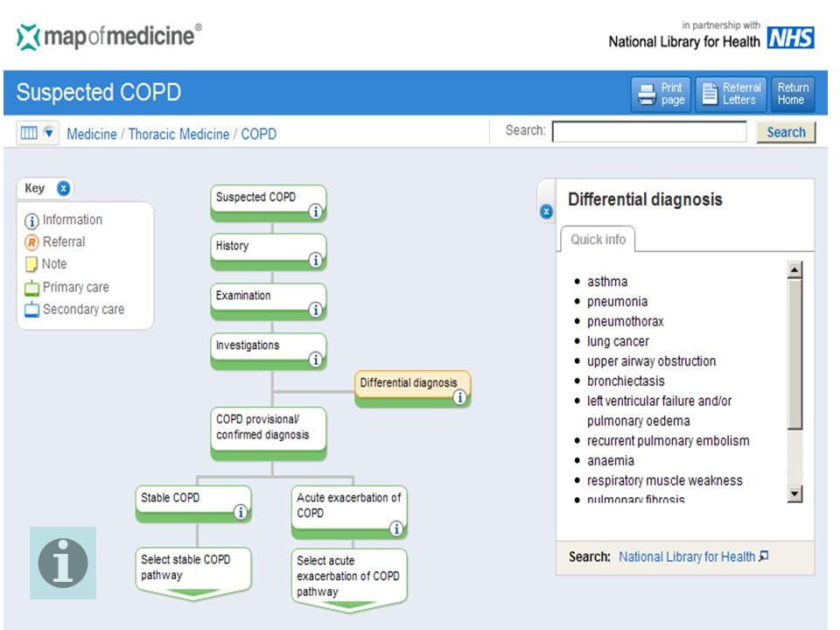Open Select stable COPD pathway
Image resolution: width=840 pixels, height=630 pixels.
pos(192,574)
